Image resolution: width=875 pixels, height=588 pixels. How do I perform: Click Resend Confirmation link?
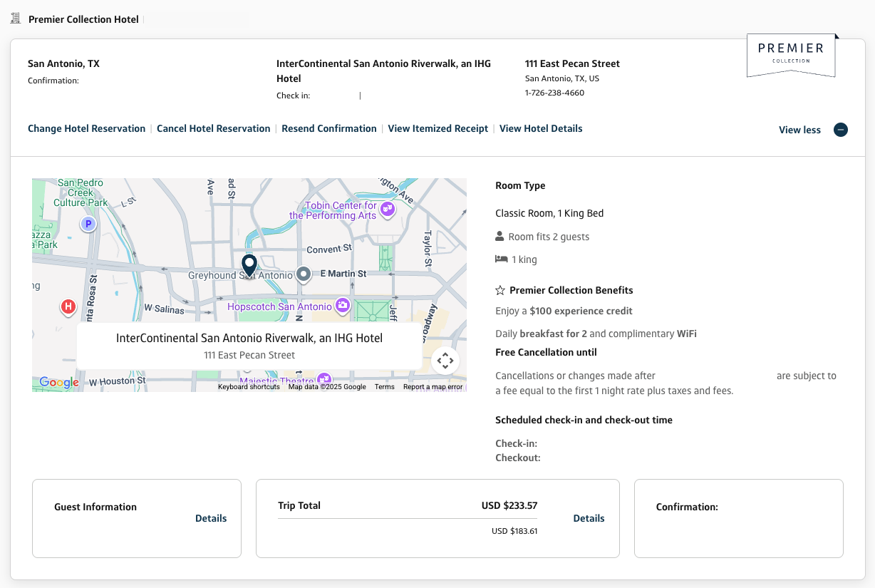pyautogui.click(x=329, y=128)
